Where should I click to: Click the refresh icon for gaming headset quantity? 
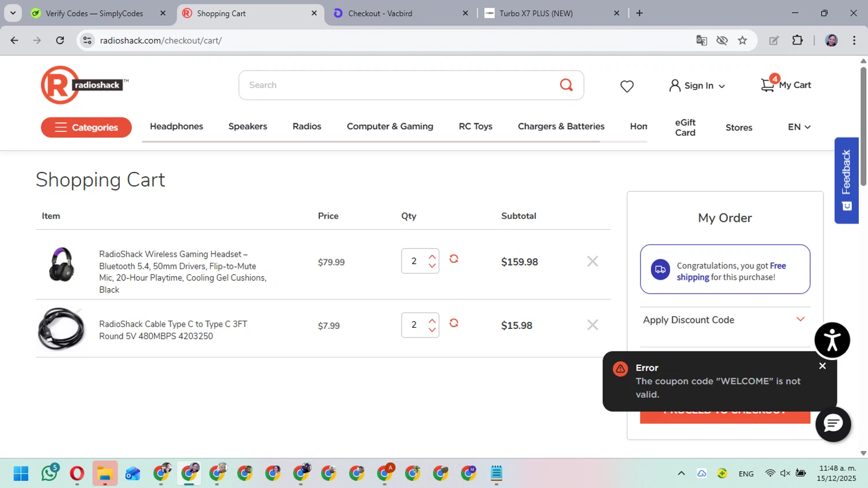454,259
